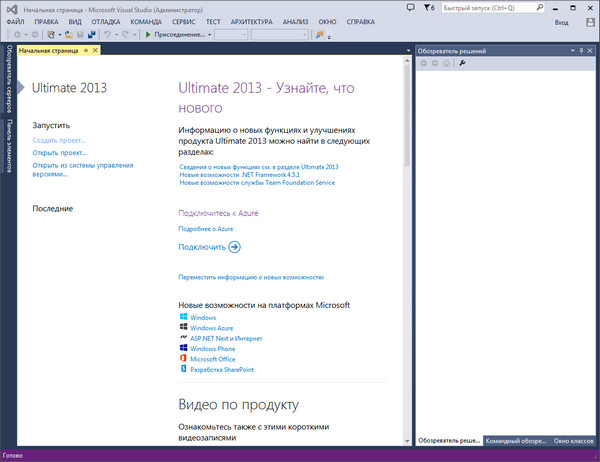
Task: Close the Начальная страница tab
Action: 95,50
